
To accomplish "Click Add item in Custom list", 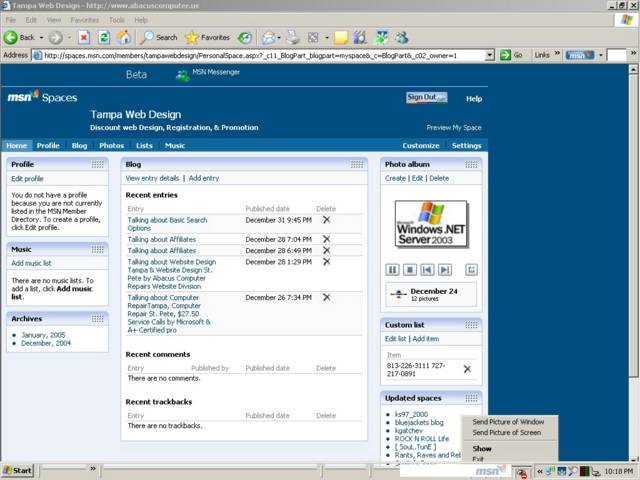I will click(426, 339).
